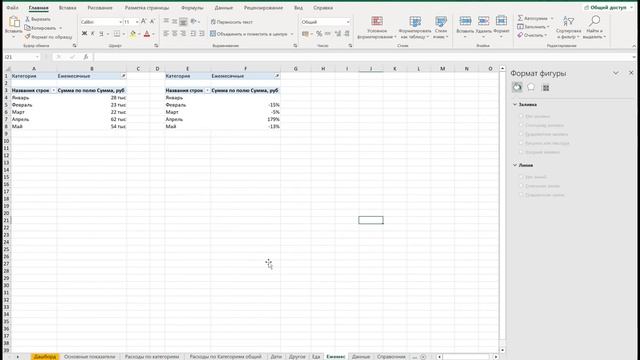Open the Fill (Заполнить) command
Screen dimensions: 640x360
tap(533, 27)
